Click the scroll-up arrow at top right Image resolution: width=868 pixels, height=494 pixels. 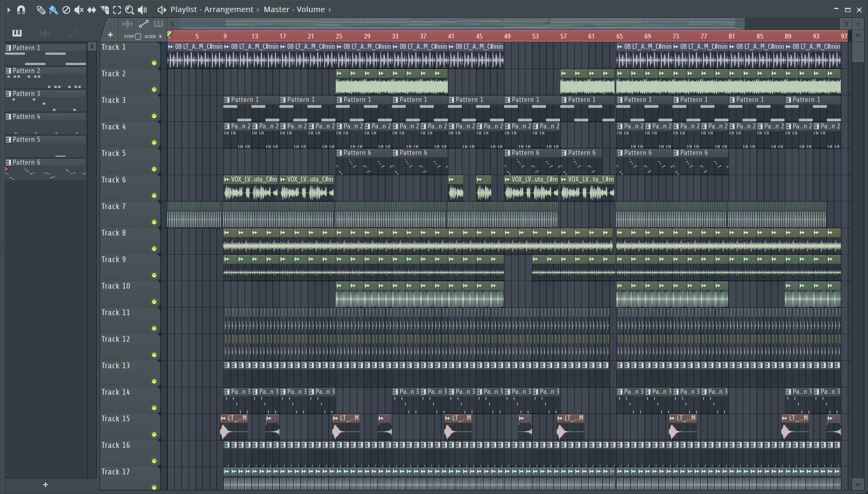pyautogui.click(x=858, y=36)
